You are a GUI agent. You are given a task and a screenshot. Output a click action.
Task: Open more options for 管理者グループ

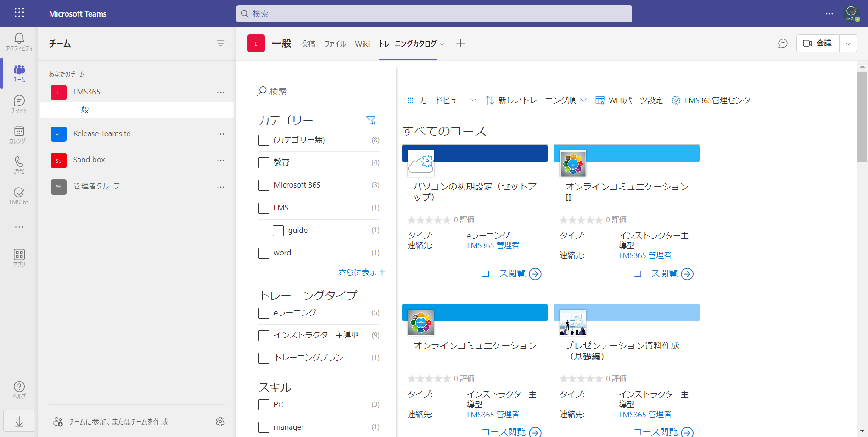(221, 187)
